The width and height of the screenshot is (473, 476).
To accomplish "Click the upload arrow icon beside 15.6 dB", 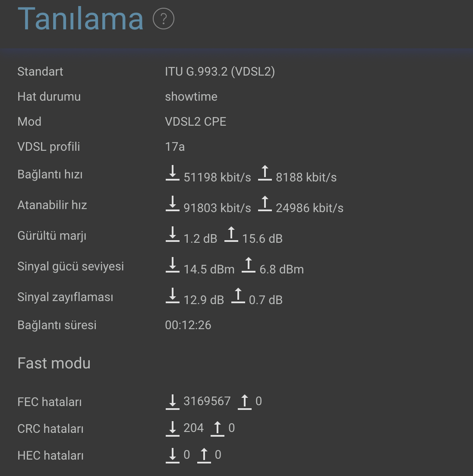I will click(x=231, y=235).
